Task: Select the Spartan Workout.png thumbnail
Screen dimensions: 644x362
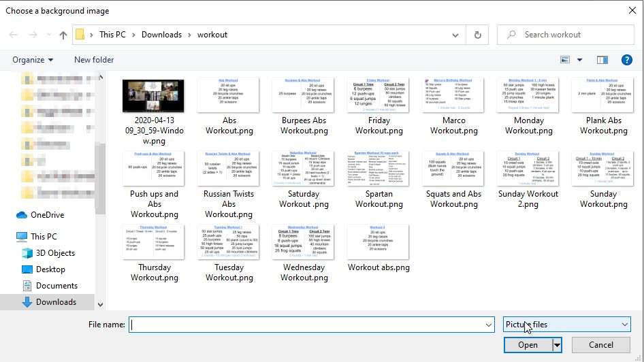Action: click(x=379, y=168)
